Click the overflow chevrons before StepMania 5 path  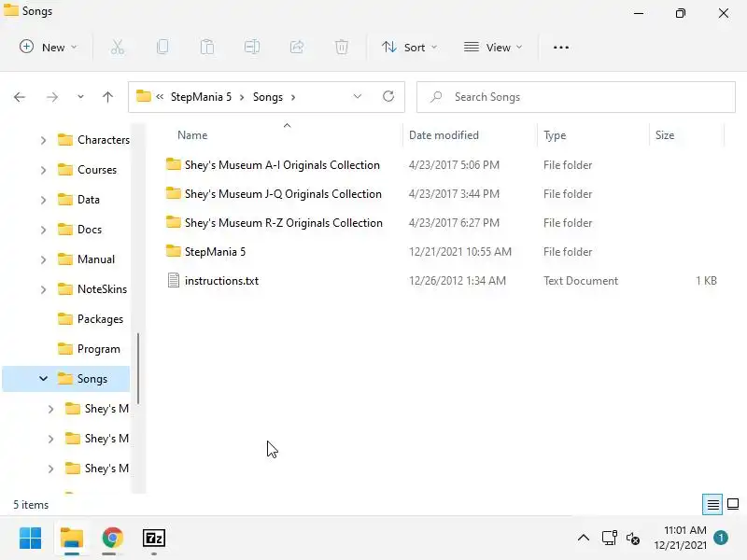click(x=160, y=97)
